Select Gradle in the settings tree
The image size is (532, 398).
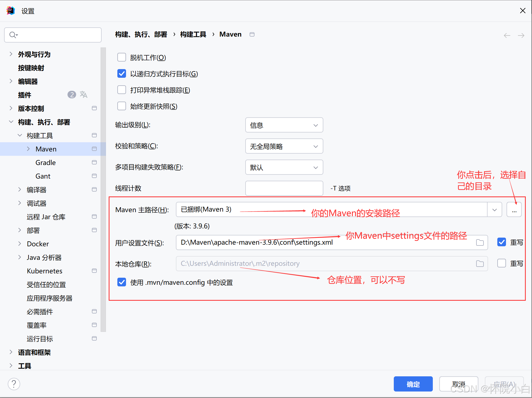pyautogui.click(x=46, y=163)
